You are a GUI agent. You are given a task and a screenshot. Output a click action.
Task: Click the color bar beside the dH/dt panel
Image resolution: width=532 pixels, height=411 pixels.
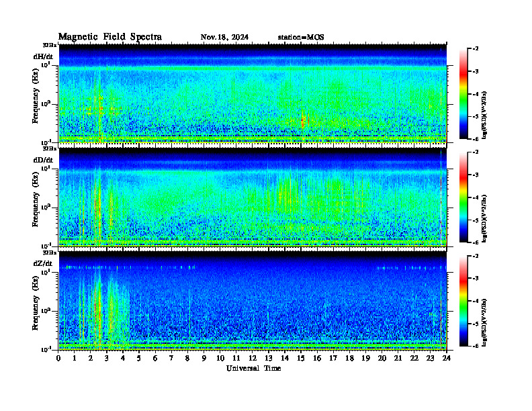(463, 93)
